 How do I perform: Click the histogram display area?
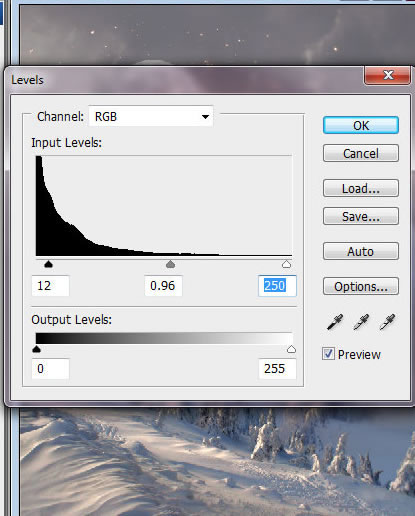point(164,206)
